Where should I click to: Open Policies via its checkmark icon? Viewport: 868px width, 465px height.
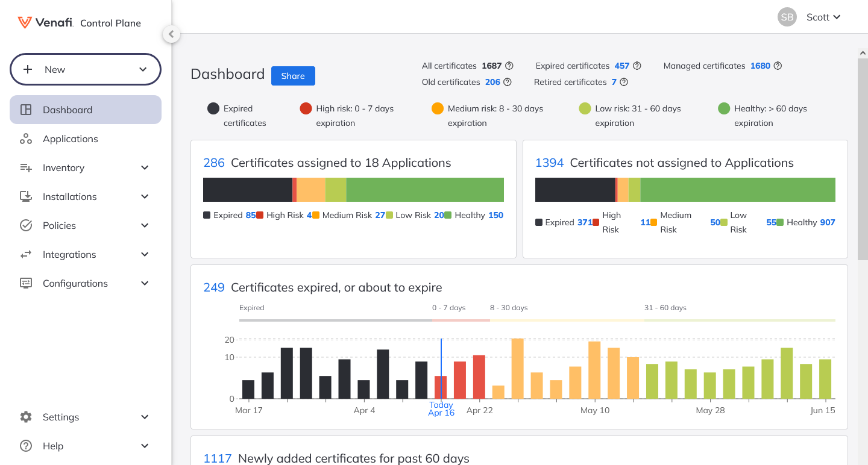tap(26, 225)
